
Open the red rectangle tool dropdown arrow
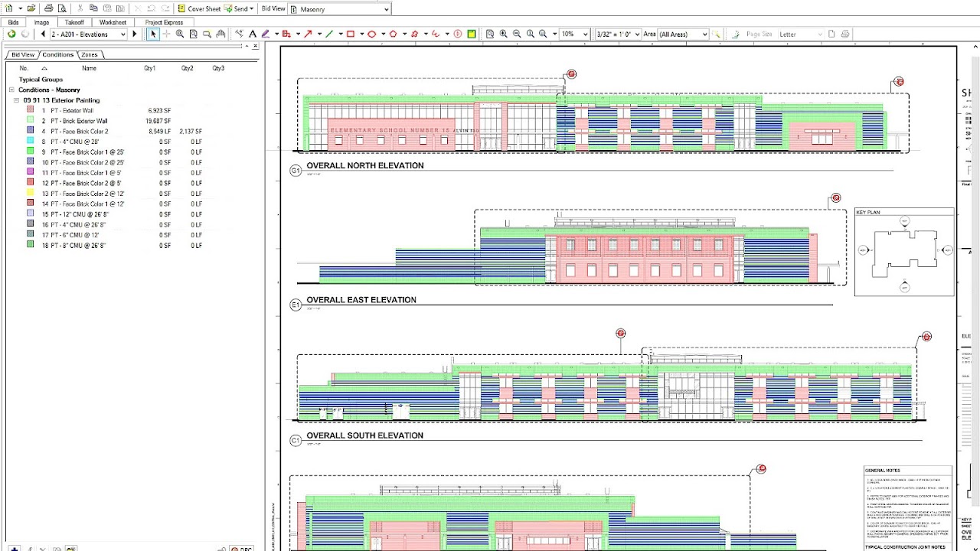361,34
